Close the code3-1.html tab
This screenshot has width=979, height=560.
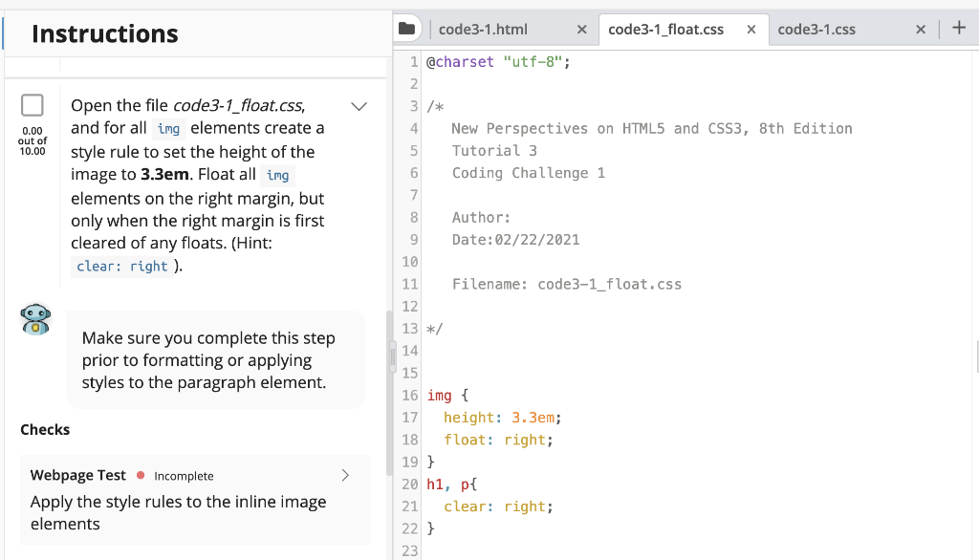582,29
